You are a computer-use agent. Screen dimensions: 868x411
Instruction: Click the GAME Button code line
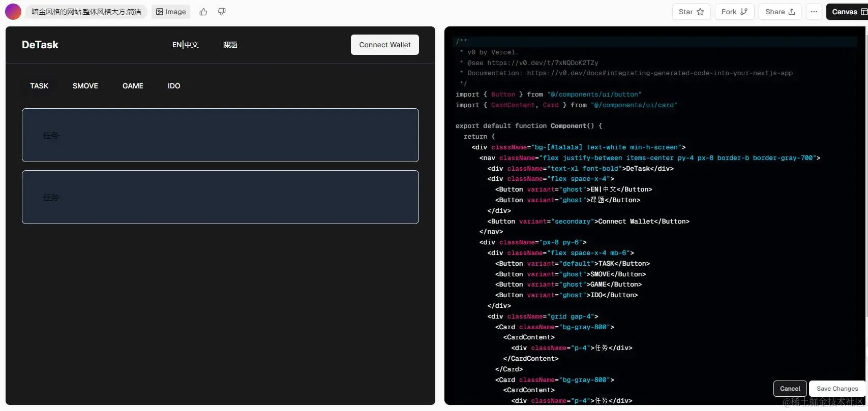coord(568,284)
